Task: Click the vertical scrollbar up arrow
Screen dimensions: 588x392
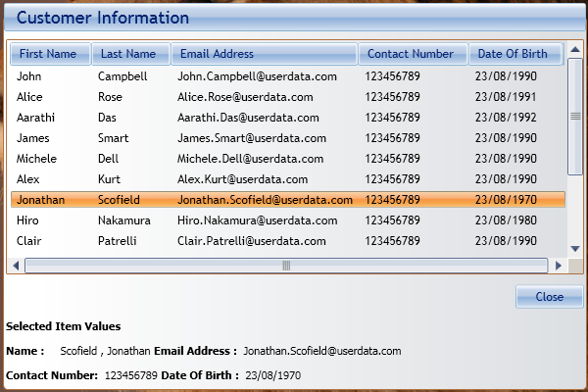Action: [575, 50]
